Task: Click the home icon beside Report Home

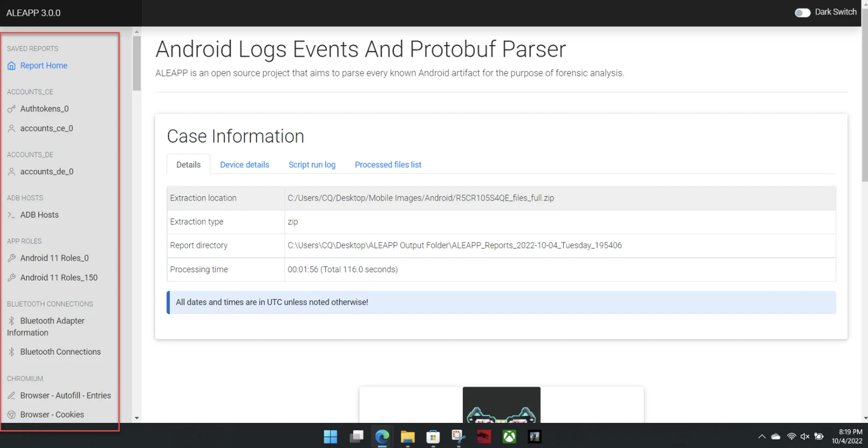Action: 11,66
